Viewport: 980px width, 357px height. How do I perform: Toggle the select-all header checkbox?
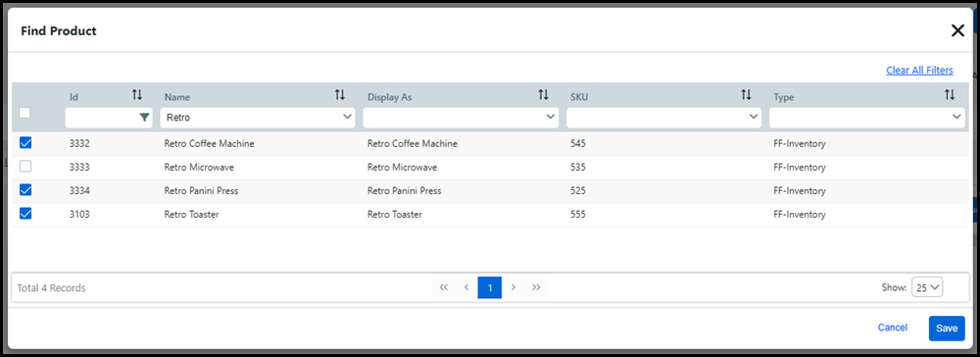pos(24,113)
